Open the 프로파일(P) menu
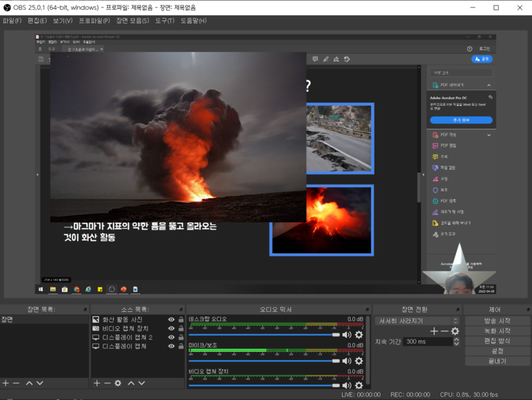Image resolution: width=532 pixels, height=400 pixels. click(x=94, y=21)
